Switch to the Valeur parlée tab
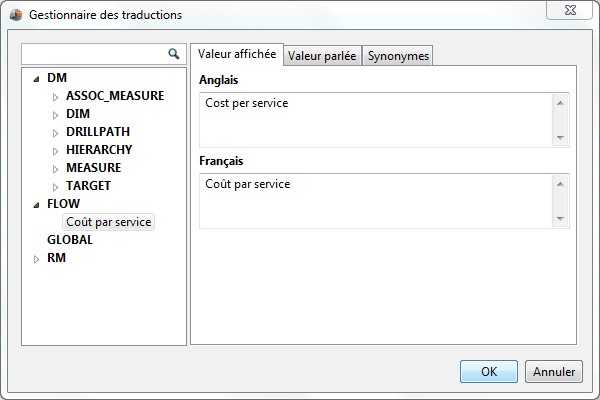Screen dimensions: 600x400 tap(322, 56)
